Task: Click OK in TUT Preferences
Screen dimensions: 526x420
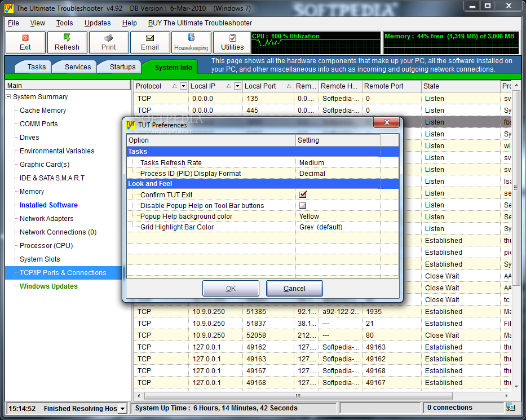Action: click(231, 288)
